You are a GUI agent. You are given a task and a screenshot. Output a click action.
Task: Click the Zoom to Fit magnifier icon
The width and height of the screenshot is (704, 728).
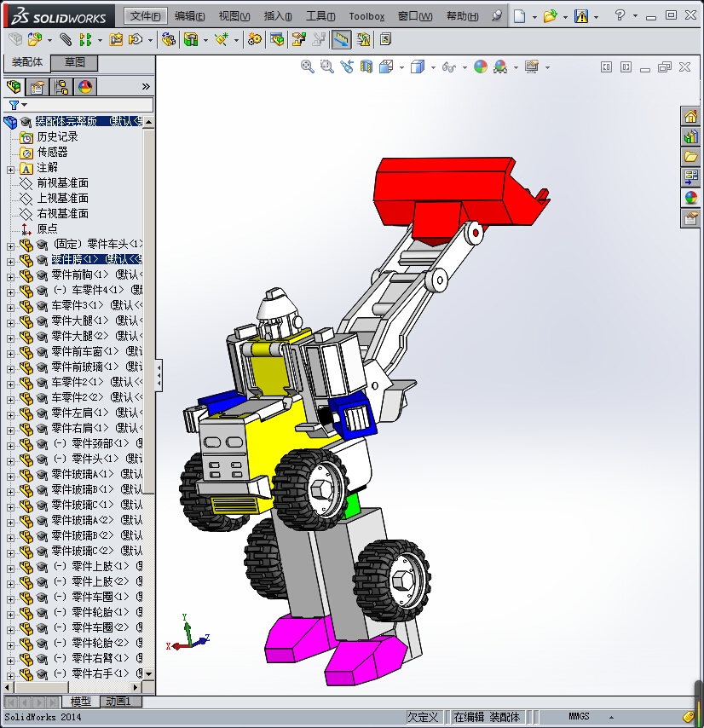(x=307, y=66)
